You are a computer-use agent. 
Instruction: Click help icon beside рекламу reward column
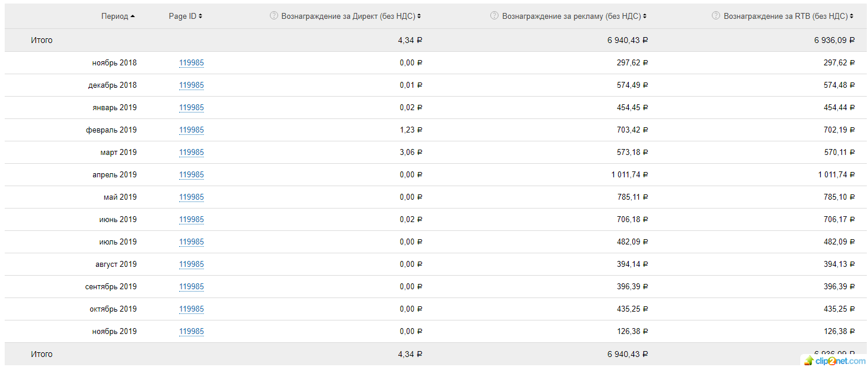tap(494, 16)
